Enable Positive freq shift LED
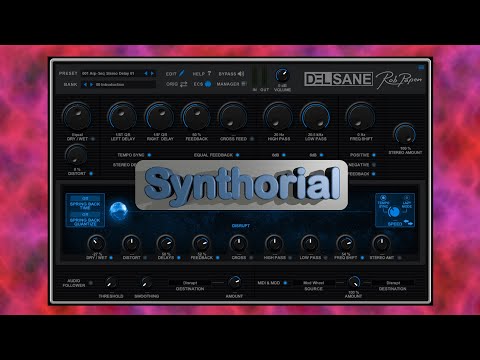The image size is (480, 360). click(374, 155)
